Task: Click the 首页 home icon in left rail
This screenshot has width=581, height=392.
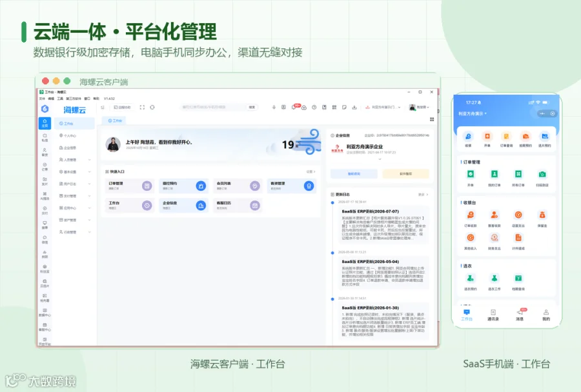Action: 45,123
